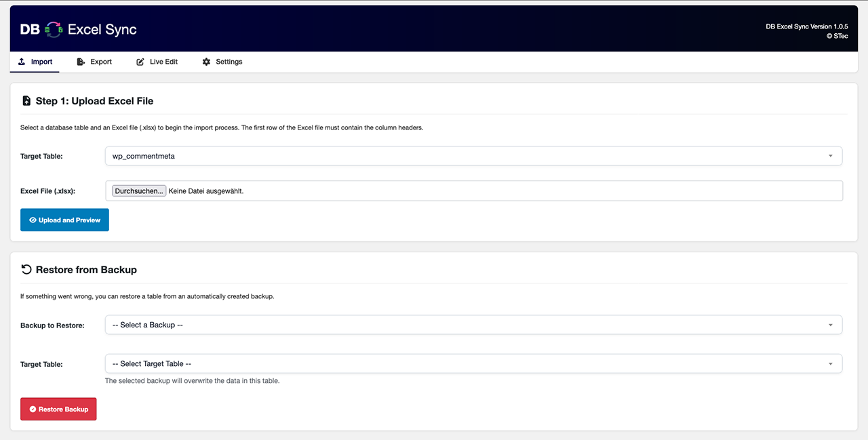This screenshot has height=440, width=868.
Task: Switch to the Export tab
Action: (x=95, y=62)
